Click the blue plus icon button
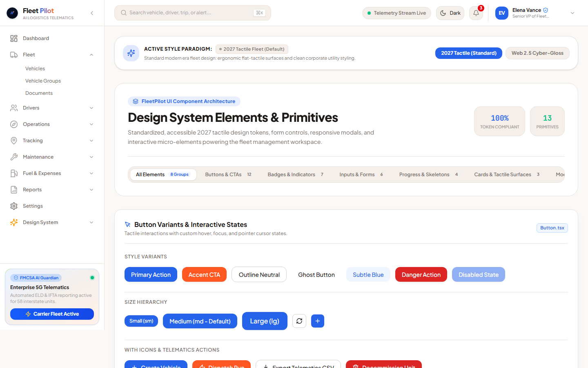The width and height of the screenshot is (588, 368). point(318,321)
